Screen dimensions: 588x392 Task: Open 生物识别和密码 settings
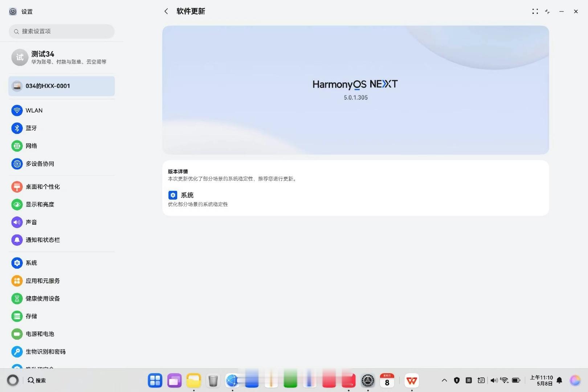(x=62, y=352)
